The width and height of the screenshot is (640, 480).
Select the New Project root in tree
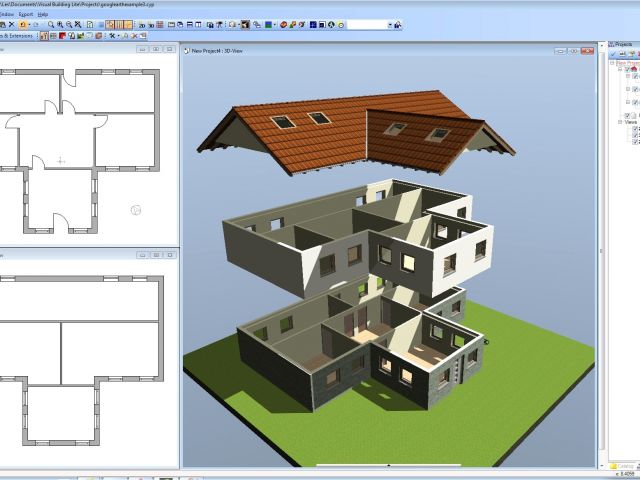click(x=626, y=62)
